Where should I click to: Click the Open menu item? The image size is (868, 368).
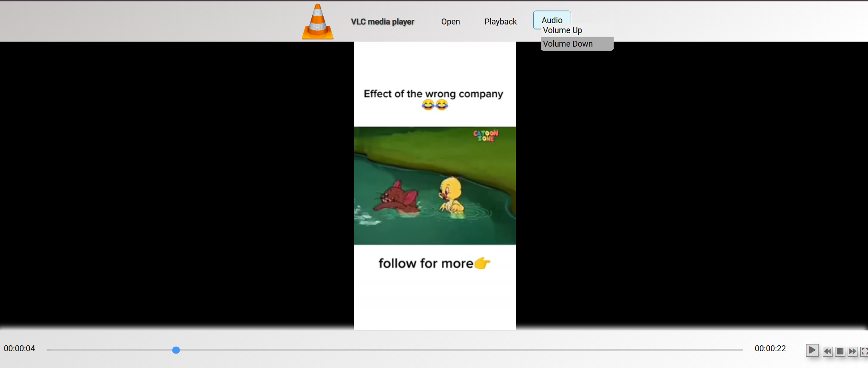pyautogui.click(x=450, y=22)
